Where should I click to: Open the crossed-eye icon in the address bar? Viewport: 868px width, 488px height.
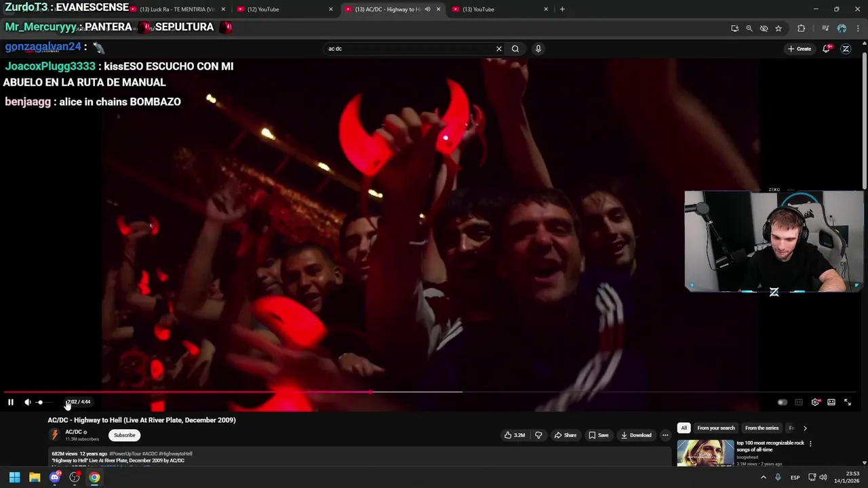[x=764, y=28]
